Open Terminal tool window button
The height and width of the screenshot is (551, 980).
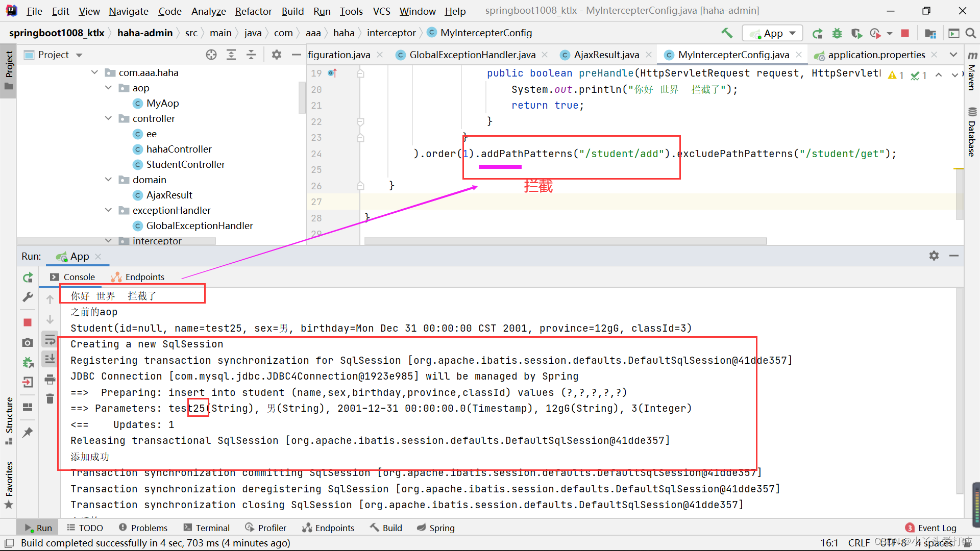[207, 528]
